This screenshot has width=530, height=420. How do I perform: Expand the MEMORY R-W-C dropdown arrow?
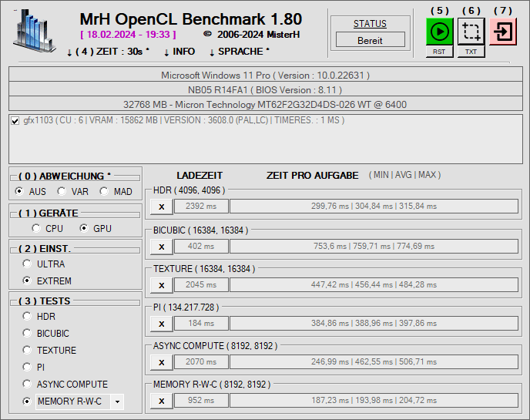(x=117, y=402)
